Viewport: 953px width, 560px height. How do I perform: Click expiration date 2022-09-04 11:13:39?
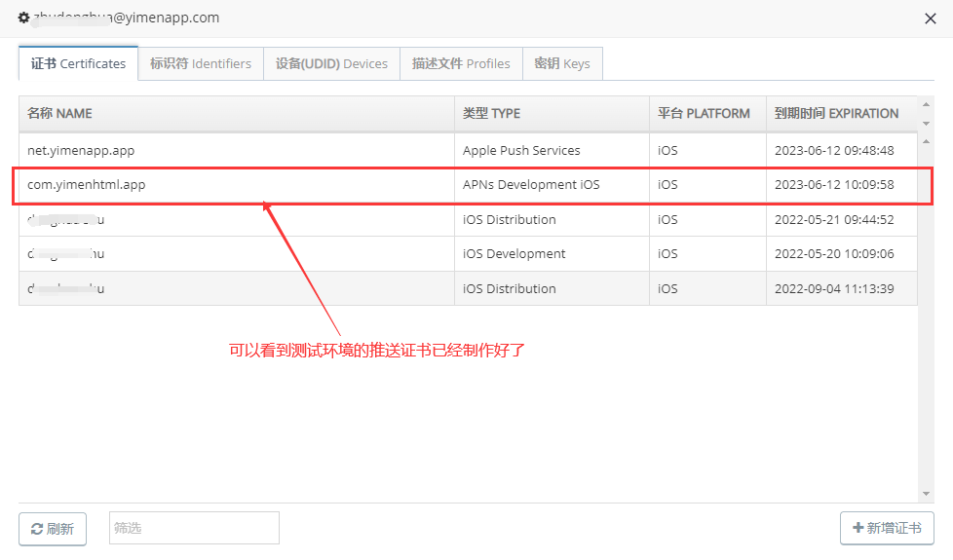click(834, 288)
